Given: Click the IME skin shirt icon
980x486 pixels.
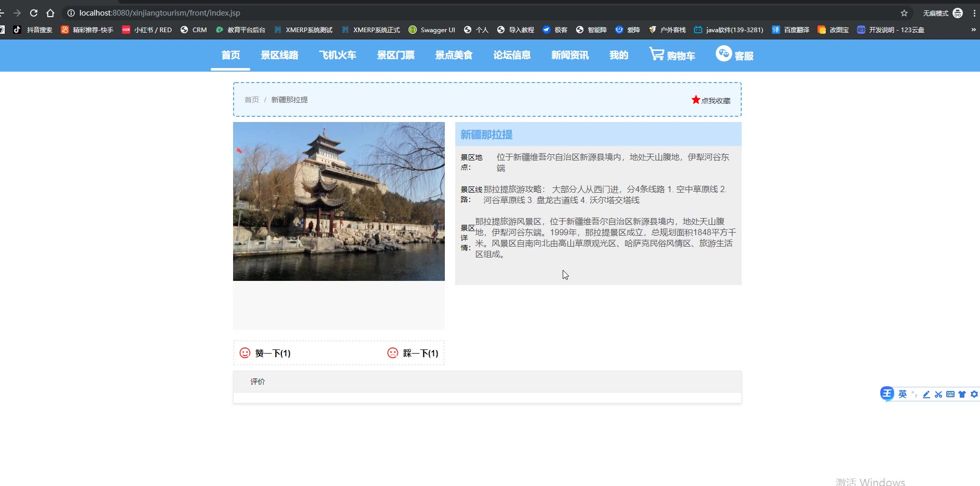Looking at the screenshot, I should pyautogui.click(x=962, y=394).
